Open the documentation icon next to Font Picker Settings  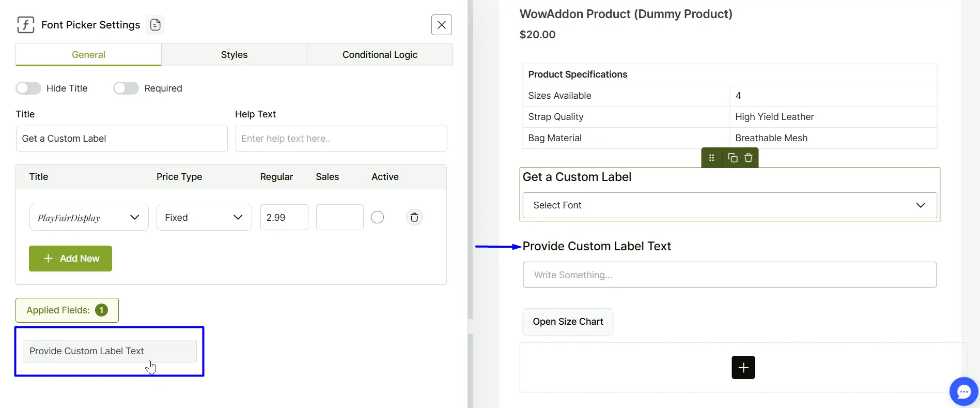[155, 25]
